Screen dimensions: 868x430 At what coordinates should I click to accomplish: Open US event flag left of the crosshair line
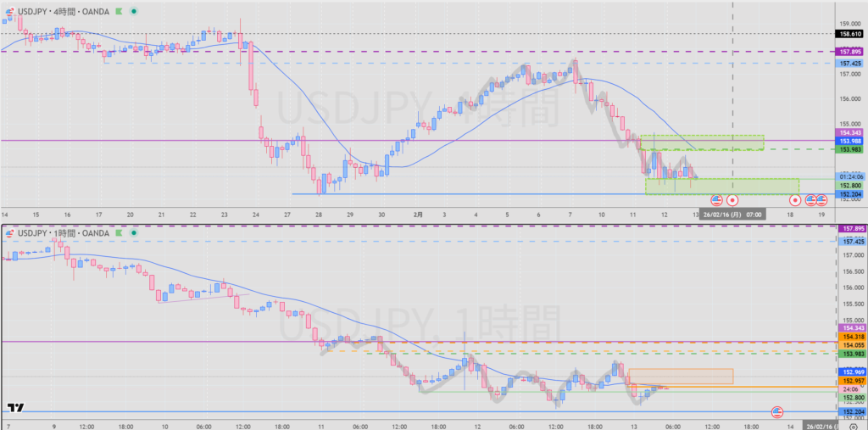tap(716, 200)
